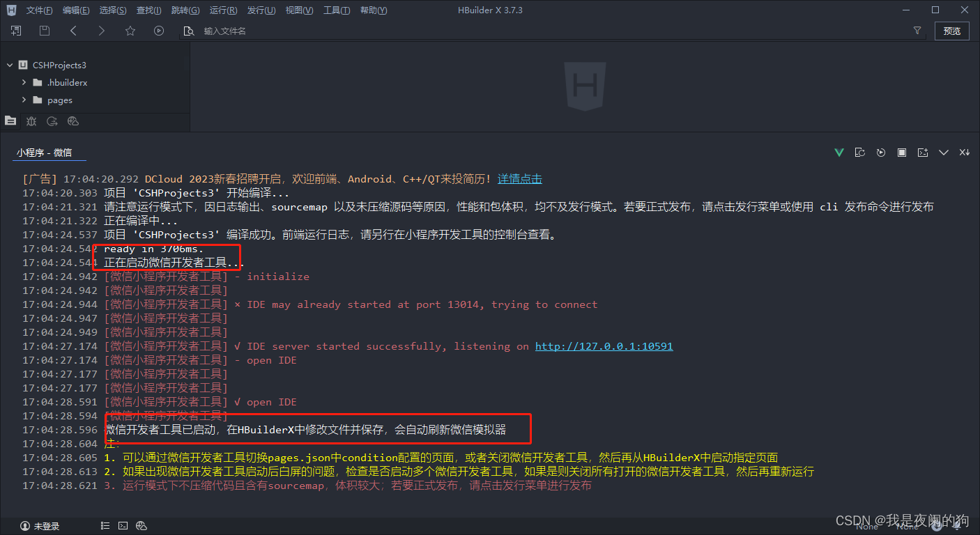The image size is (980, 535).
Task: Select the CSHProjects3 project name
Action: coord(59,65)
